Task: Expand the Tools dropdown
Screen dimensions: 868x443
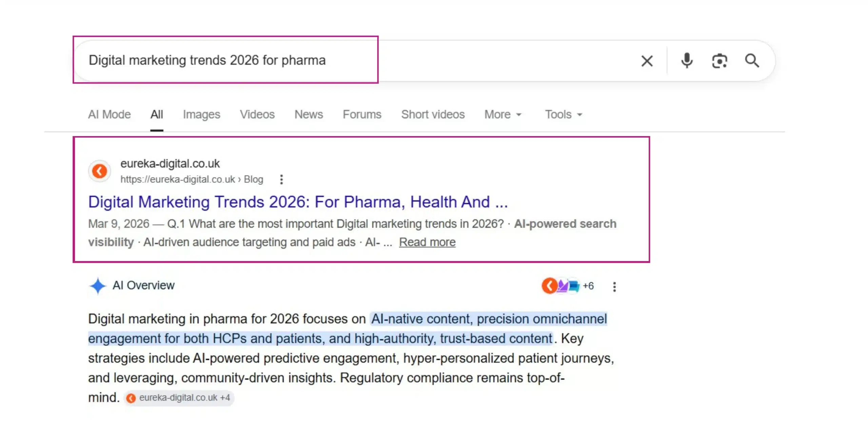Action: (x=563, y=115)
